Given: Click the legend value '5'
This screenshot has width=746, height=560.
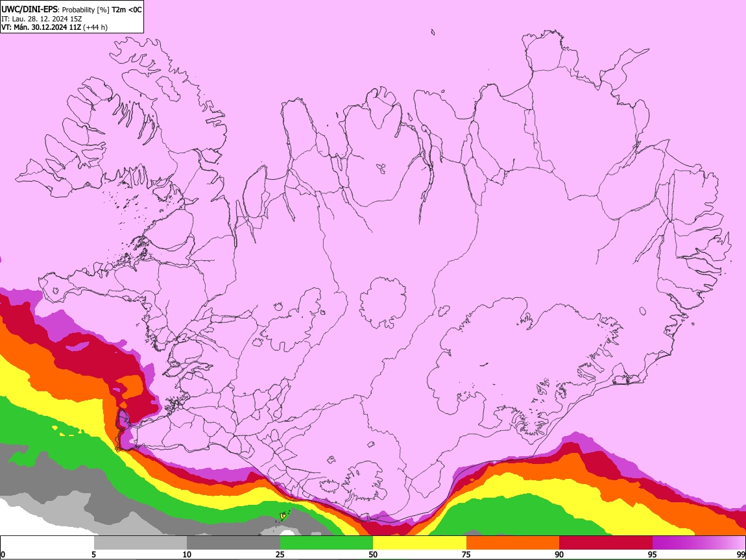Looking at the screenshot, I should 93,554.
